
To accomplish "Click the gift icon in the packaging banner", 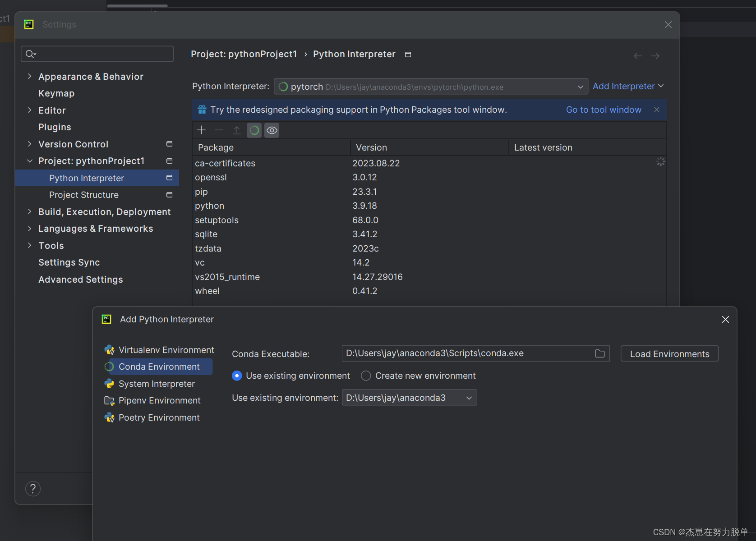I will pos(202,110).
